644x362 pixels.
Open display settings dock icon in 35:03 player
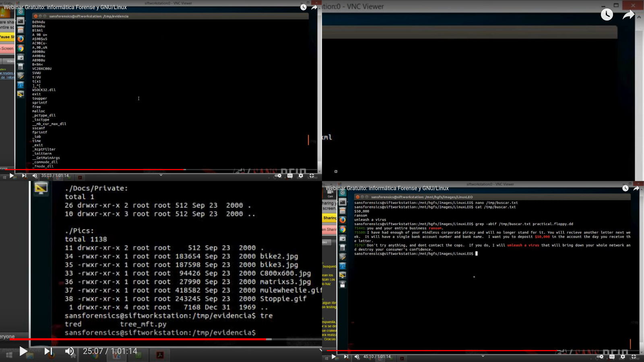click(21, 94)
